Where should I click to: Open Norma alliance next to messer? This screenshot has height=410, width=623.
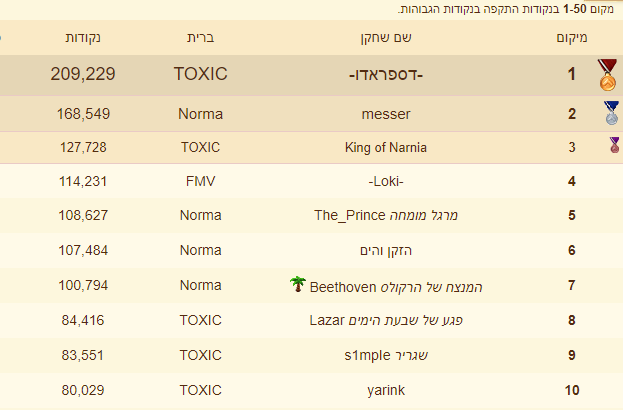[200, 114]
